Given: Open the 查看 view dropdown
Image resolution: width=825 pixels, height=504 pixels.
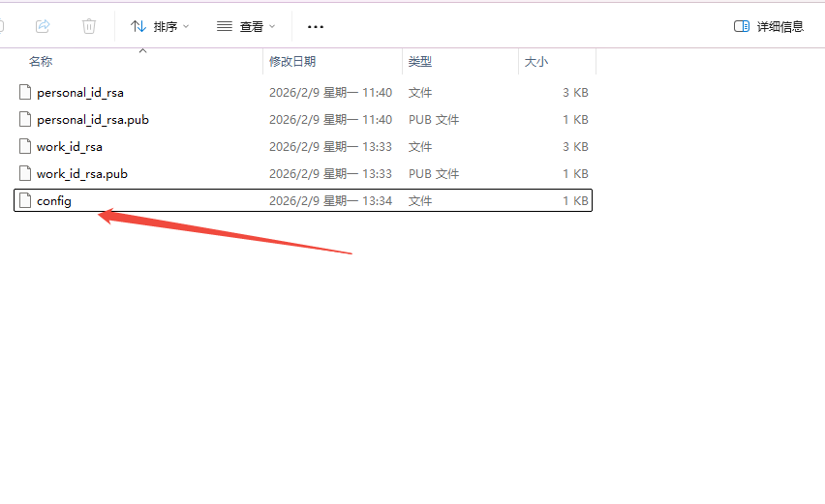Looking at the screenshot, I should [246, 26].
